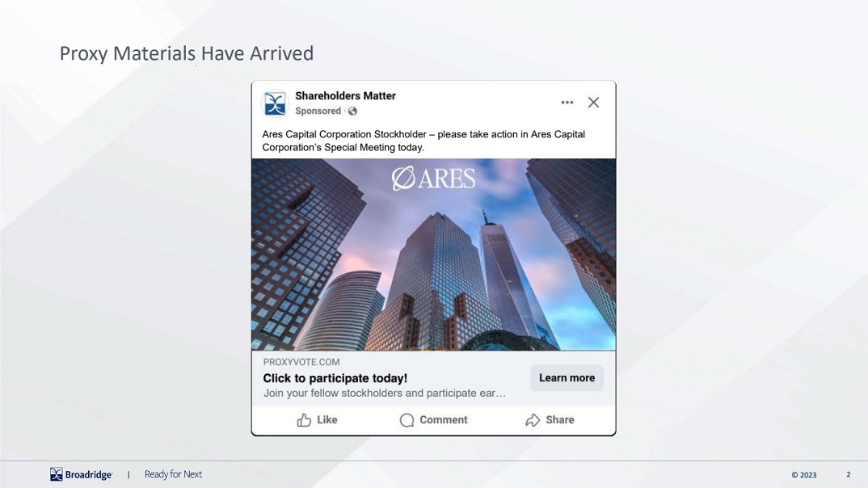Screen dimensions: 868x488
Task: Open the Shareholders Matter page name
Action: pyautogui.click(x=345, y=95)
